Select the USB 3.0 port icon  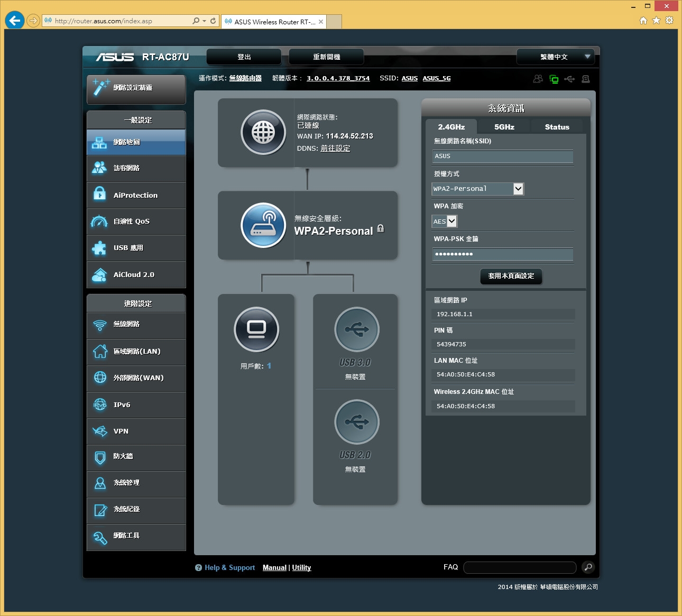tap(357, 329)
